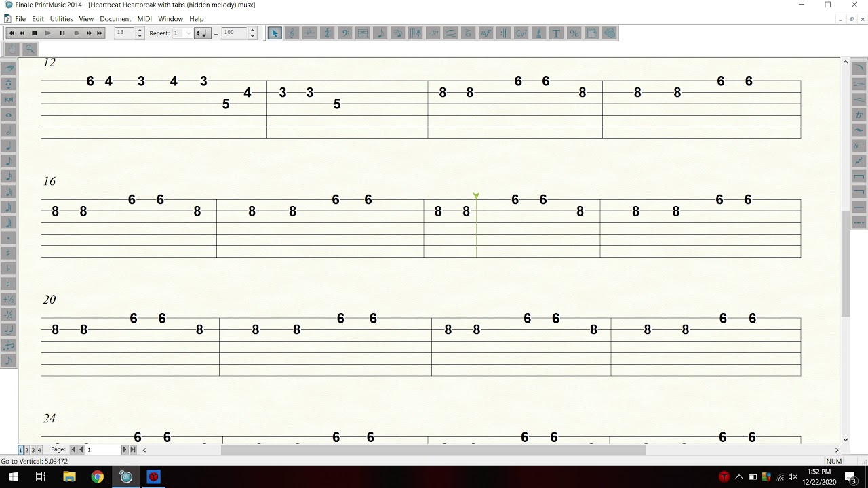868x488 pixels.
Task: Select the Tuplet tool in main toolbar
Action: (x=433, y=33)
